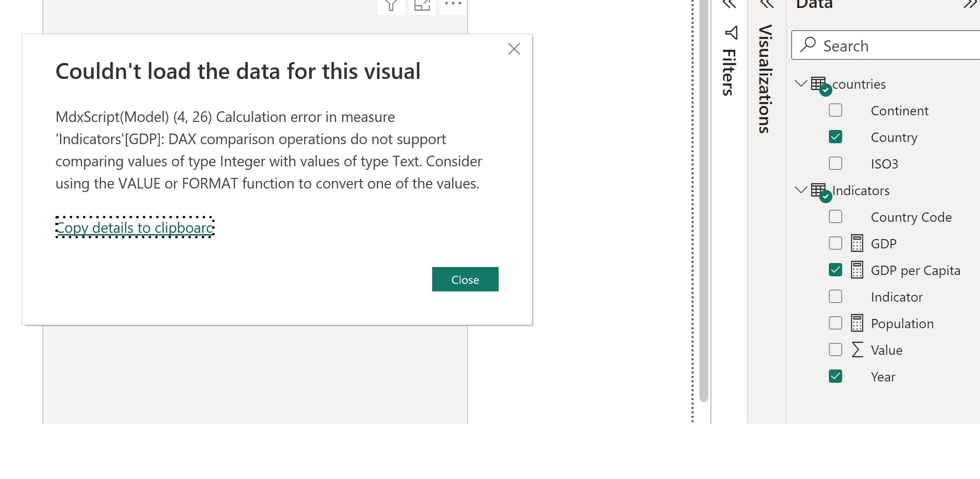Open the visual's More options ellipsis

coord(453,4)
